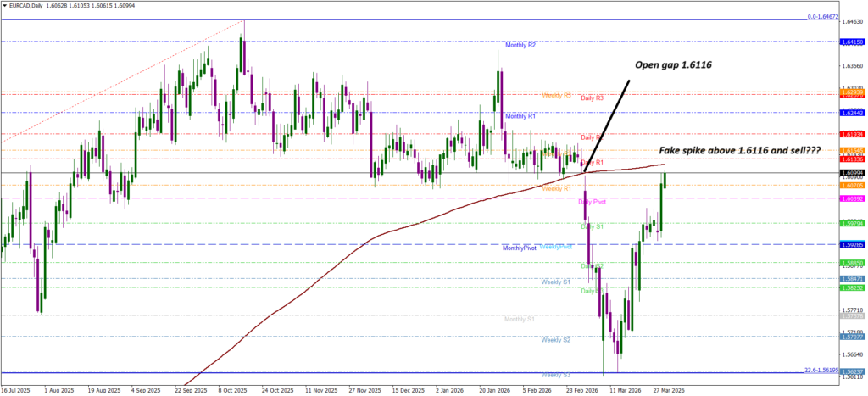Click the Weekly S1 support label
The image size is (868, 396).
pos(555,281)
